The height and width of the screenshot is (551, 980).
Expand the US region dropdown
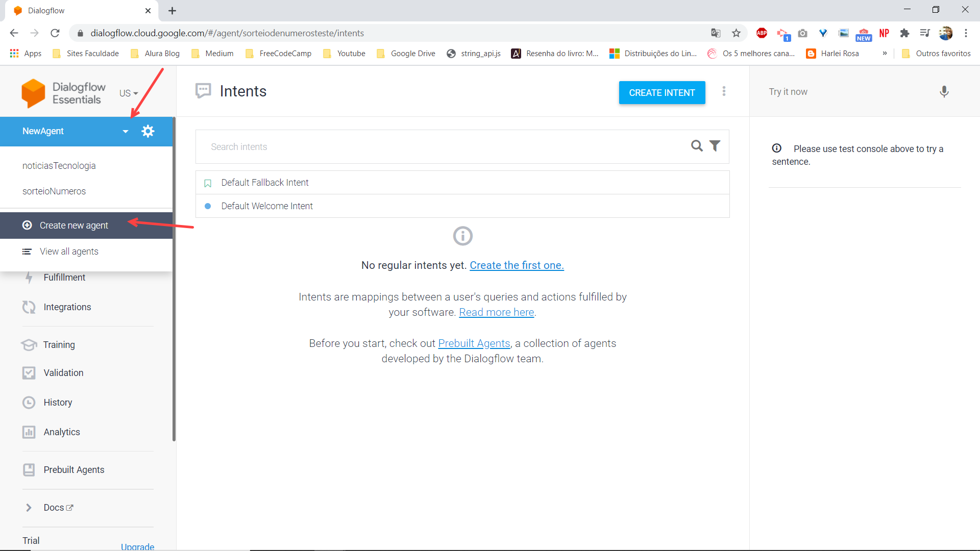coord(129,93)
